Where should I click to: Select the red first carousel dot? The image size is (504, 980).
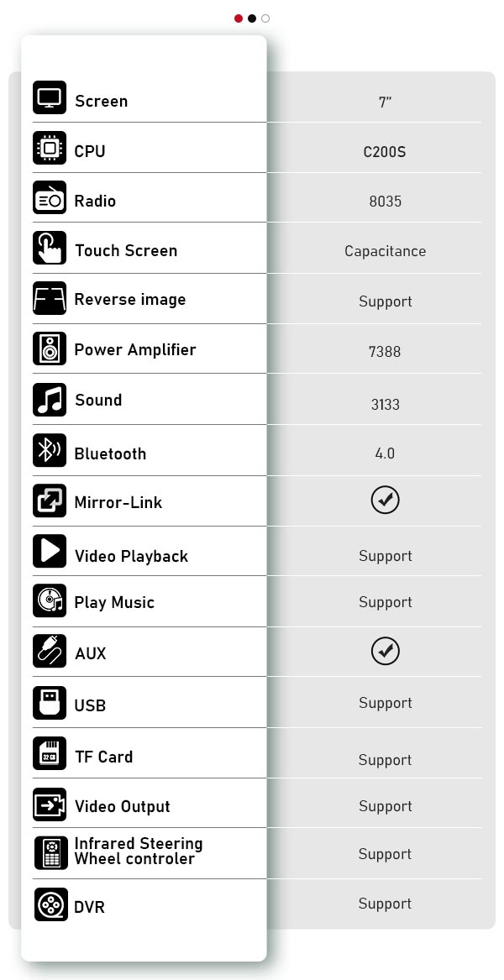click(x=239, y=18)
